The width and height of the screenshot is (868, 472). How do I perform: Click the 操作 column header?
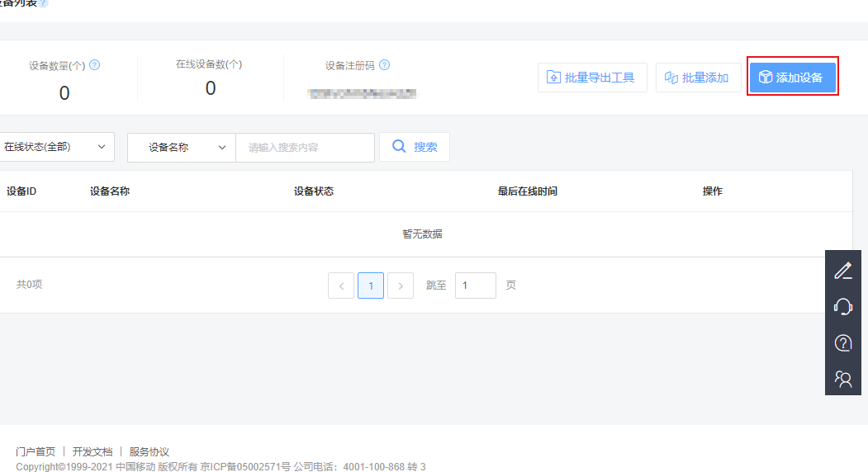(x=713, y=191)
